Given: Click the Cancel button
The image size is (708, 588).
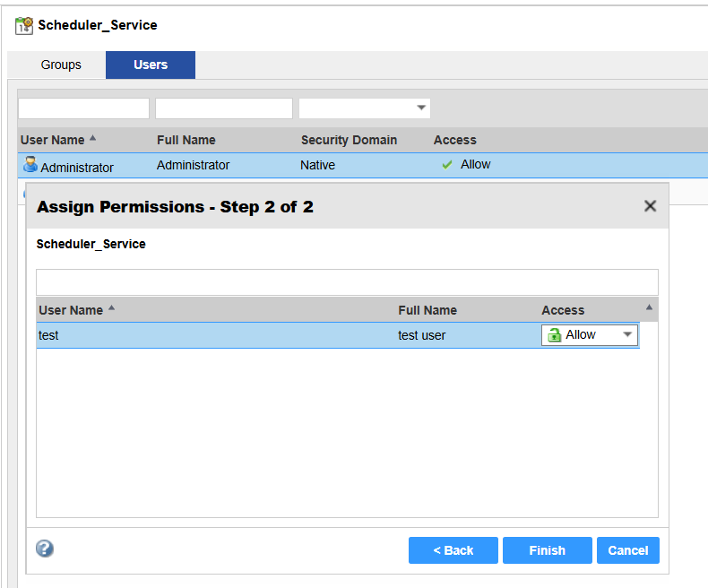Looking at the screenshot, I should click(627, 550).
